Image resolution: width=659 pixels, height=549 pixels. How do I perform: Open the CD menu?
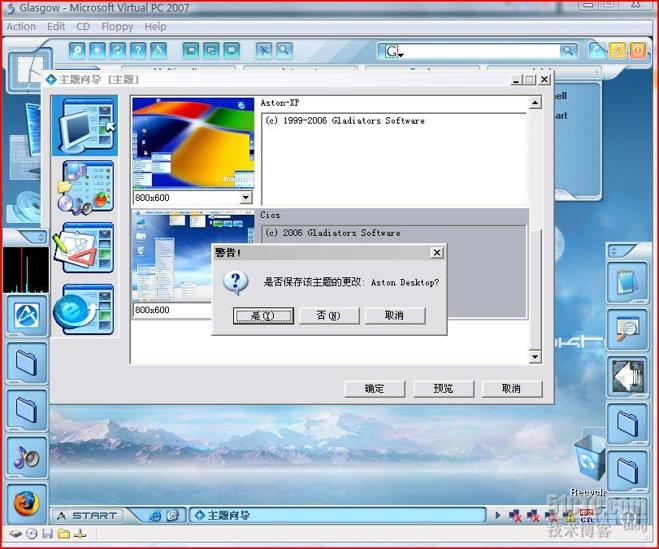tap(83, 26)
